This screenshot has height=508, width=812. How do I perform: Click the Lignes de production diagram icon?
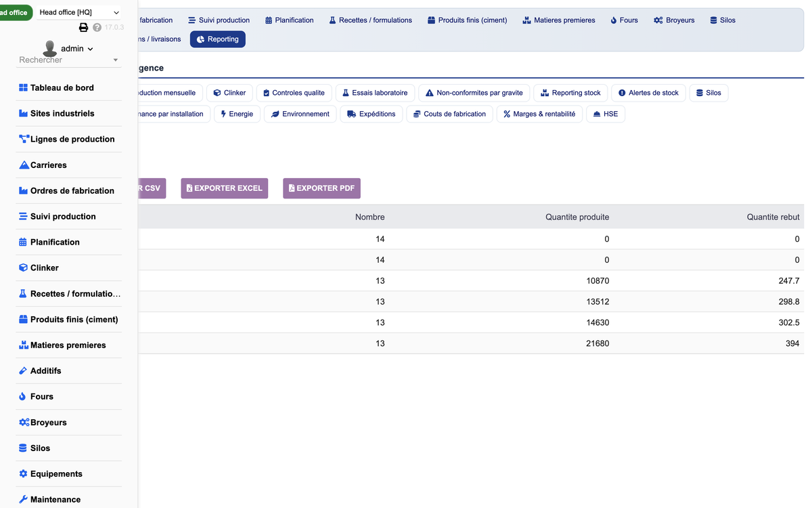(x=24, y=139)
